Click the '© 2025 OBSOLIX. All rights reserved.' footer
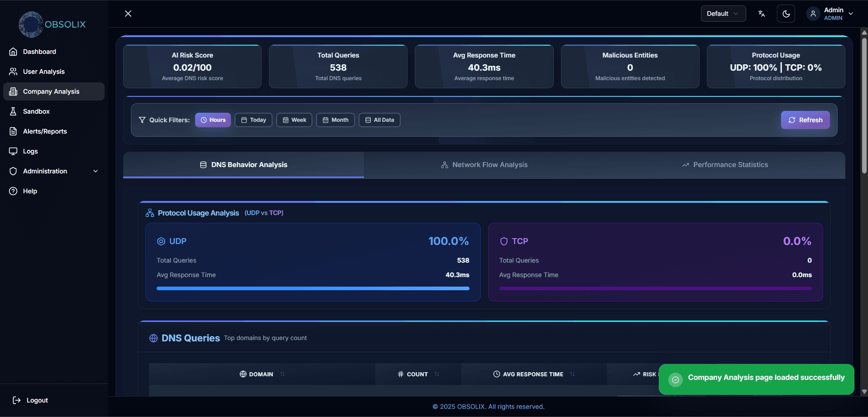Screen dimensions: 868x417 (488, 407)
